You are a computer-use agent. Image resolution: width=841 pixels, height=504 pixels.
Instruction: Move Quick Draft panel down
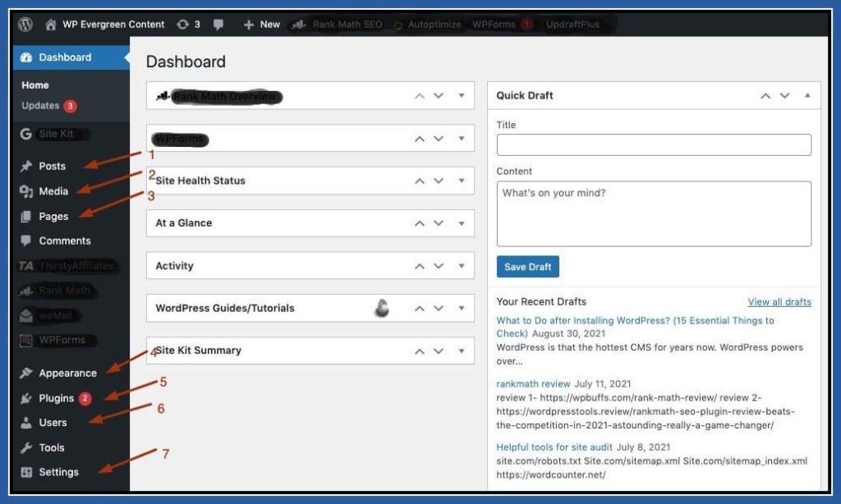[784, 96]
